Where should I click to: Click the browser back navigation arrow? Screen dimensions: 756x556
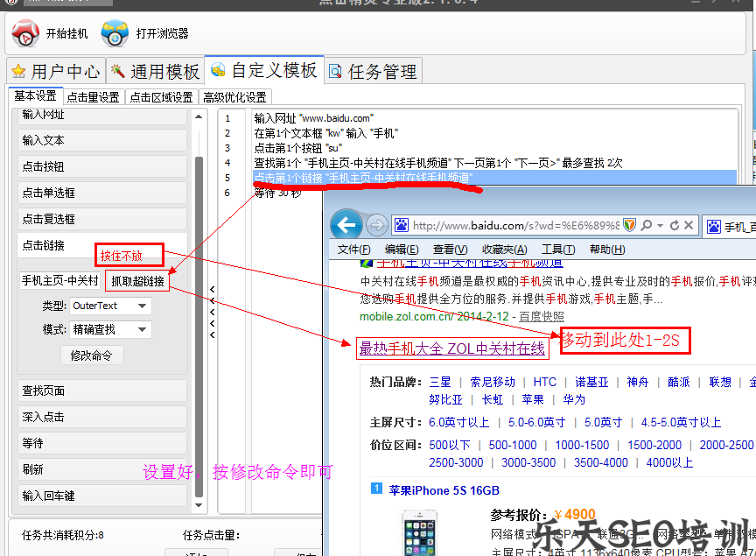346,225
